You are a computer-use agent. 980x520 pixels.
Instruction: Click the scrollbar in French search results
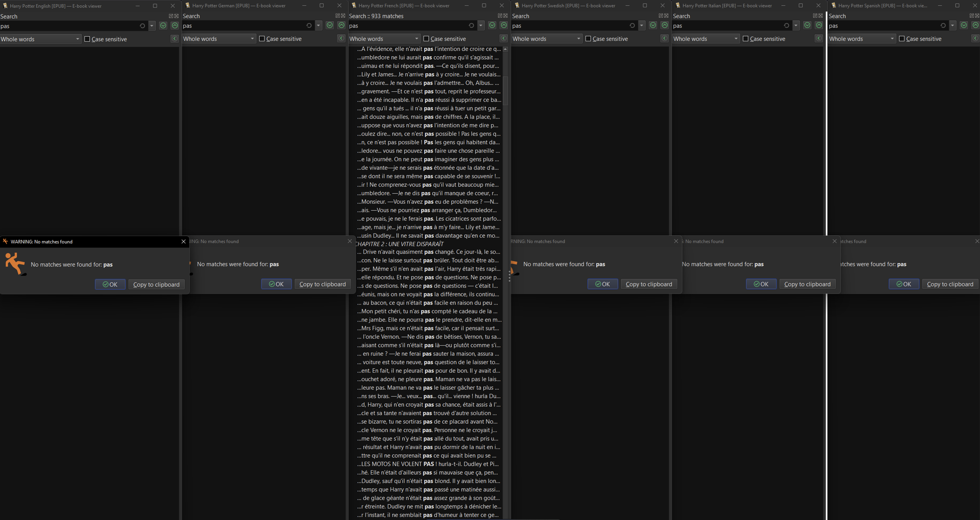(505, 91)
